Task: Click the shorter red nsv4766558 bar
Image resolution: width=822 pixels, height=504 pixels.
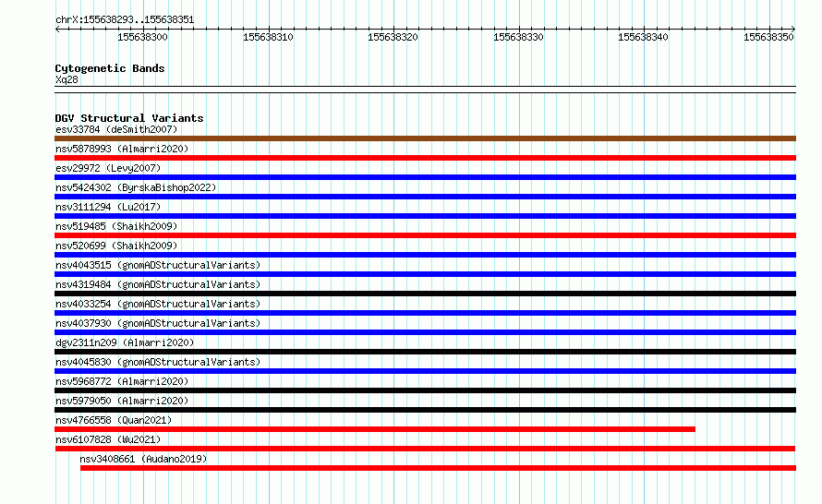Action: [x=375, y=429]
